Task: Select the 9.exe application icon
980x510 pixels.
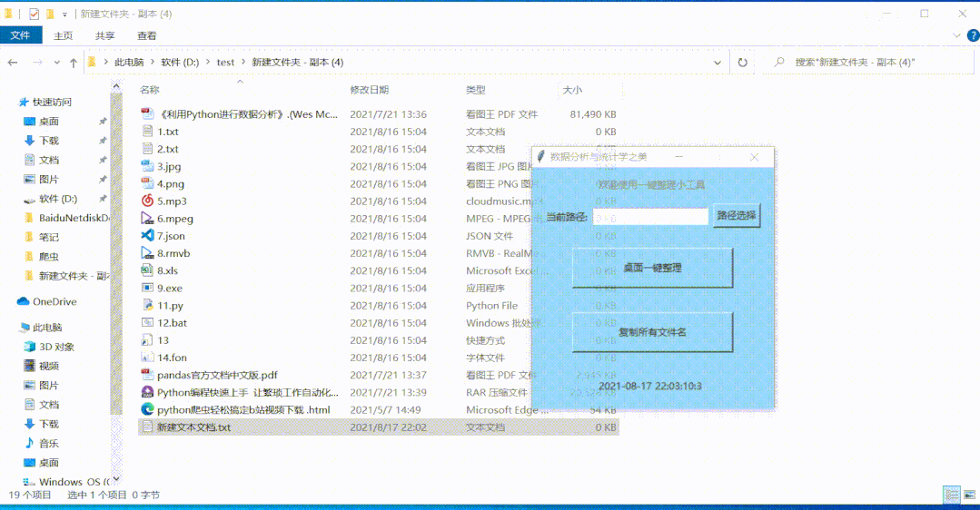Action: pos(147,289)
